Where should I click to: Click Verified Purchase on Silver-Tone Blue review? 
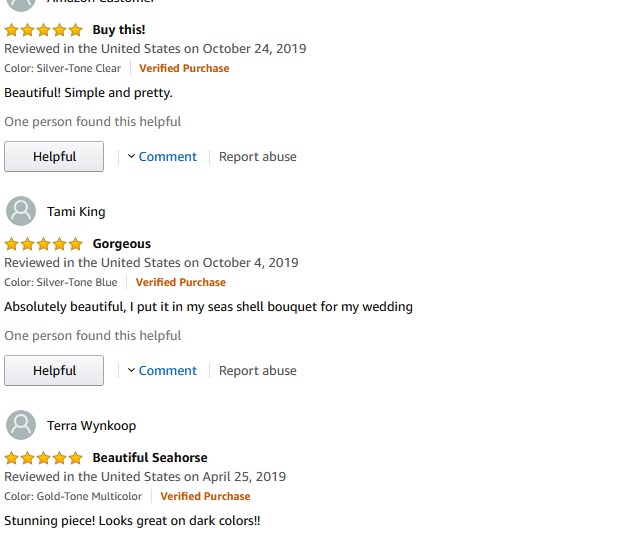click(x=181, y=282)
